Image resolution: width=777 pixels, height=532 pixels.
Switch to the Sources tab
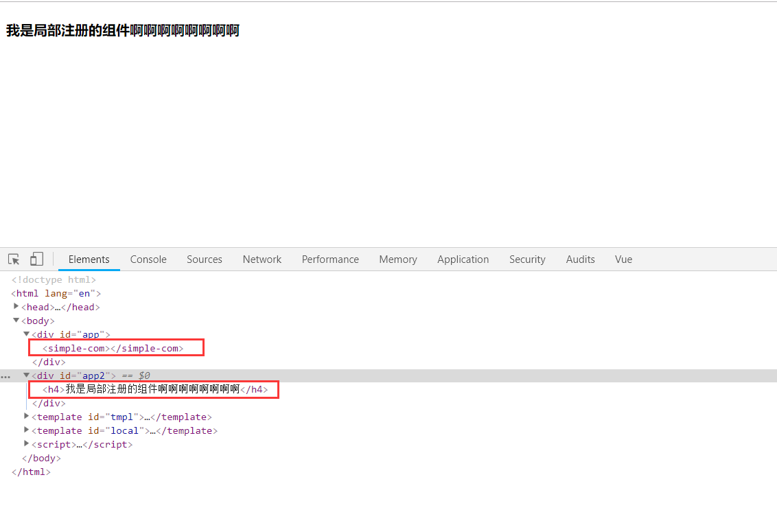(x=204, y=259)
